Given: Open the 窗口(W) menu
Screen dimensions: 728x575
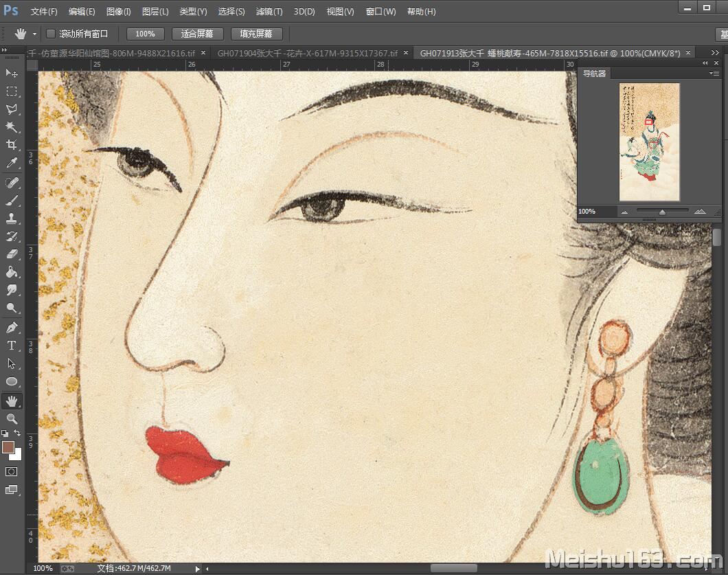Looking at the screenshot, I should (x=380, y=12).
